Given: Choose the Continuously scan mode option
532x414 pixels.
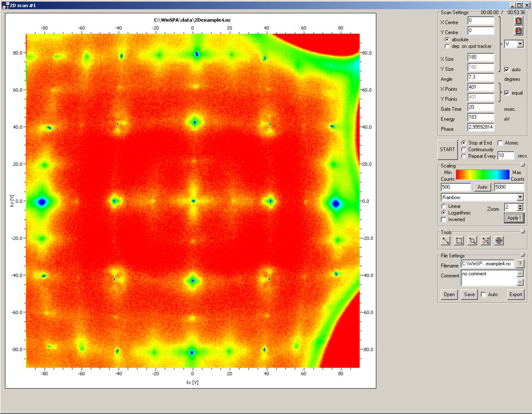Looking at the screenshot, I should click(x=464, y=150).
